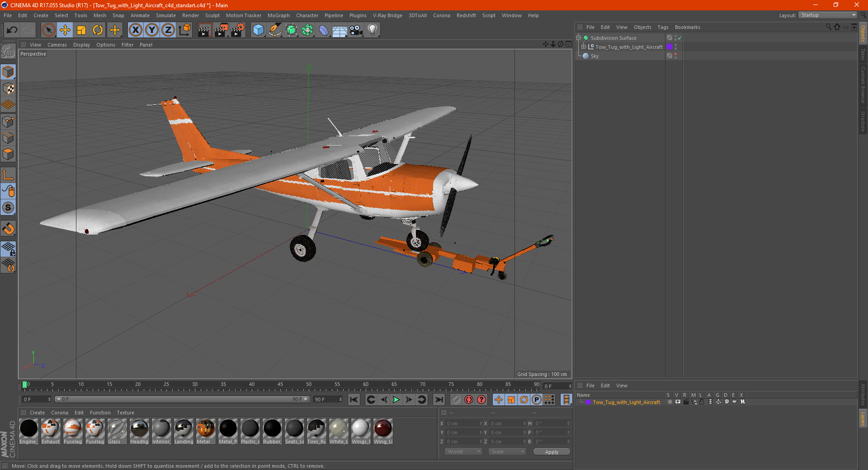Collapse the Subdivision Surface tree item
Viewport: 868px width, 470px height.
point(579,38)
